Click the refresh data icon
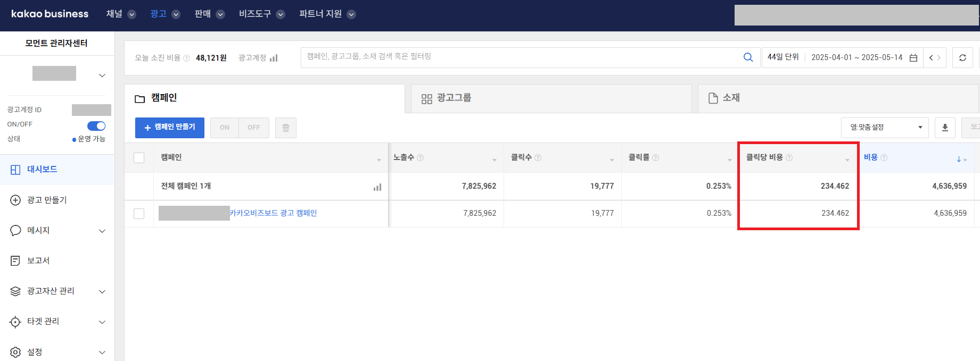980x361 pixels. click(x=962, y=57)
